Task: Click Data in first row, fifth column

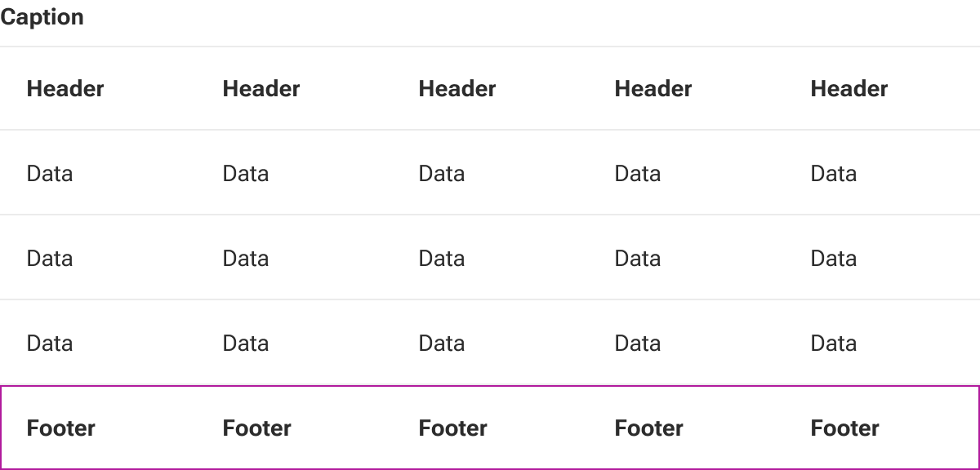Action: [x=882, y=173]
